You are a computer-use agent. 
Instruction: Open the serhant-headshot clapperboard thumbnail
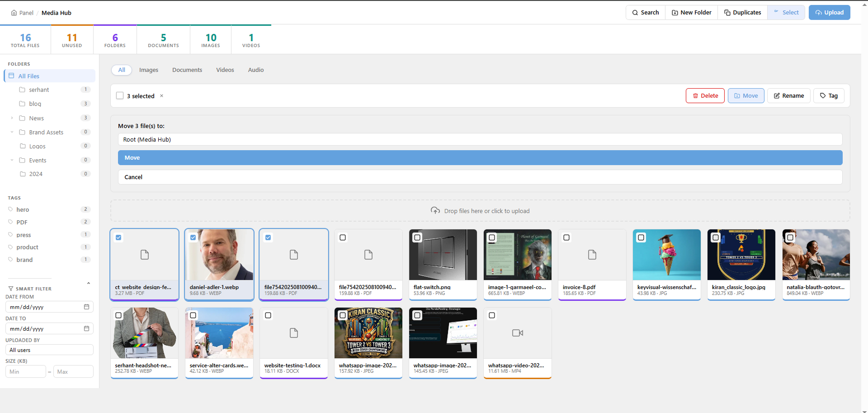coord(145,333)
